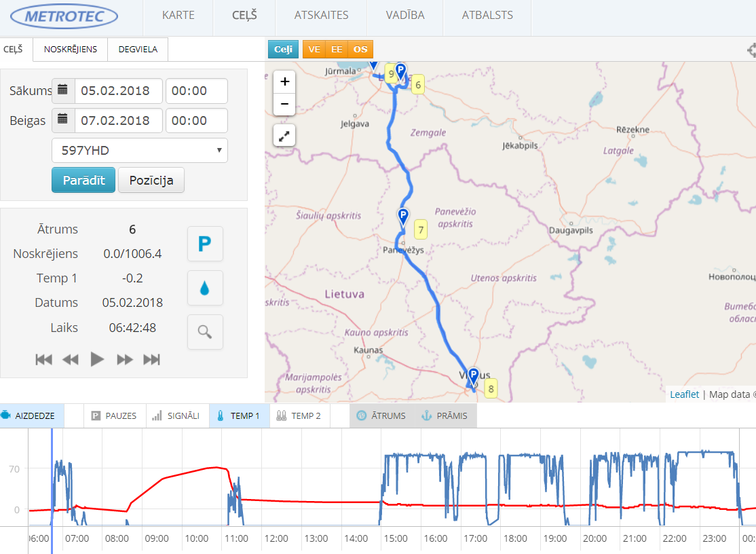
Task: Zoom out the map with minus button
Action: pos(284,105)
